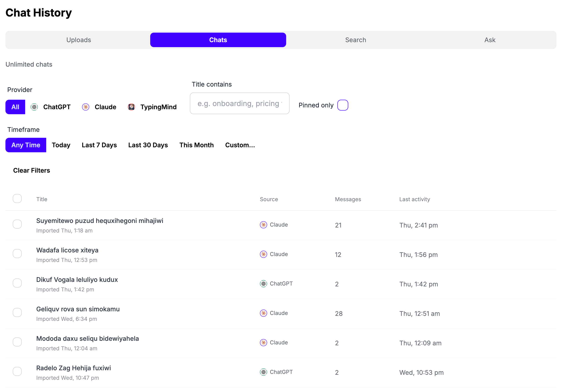Enable the Pinned only toggle
This screenshot has width=561, height=392.
click(343, 105)
